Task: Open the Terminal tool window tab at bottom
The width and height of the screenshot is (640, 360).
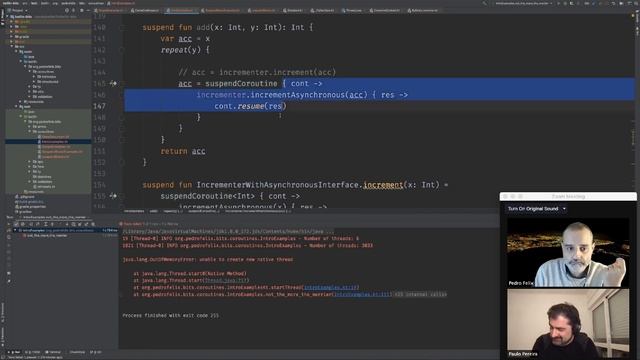Action: coord(53,352)
